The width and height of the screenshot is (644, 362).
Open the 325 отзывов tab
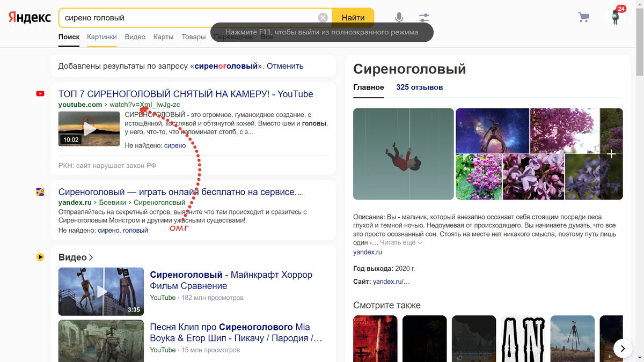pos(420,87)
